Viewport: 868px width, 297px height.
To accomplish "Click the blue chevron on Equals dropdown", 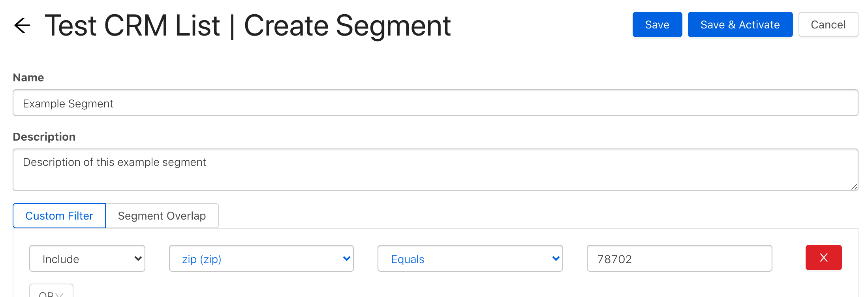I will [556, 259].
